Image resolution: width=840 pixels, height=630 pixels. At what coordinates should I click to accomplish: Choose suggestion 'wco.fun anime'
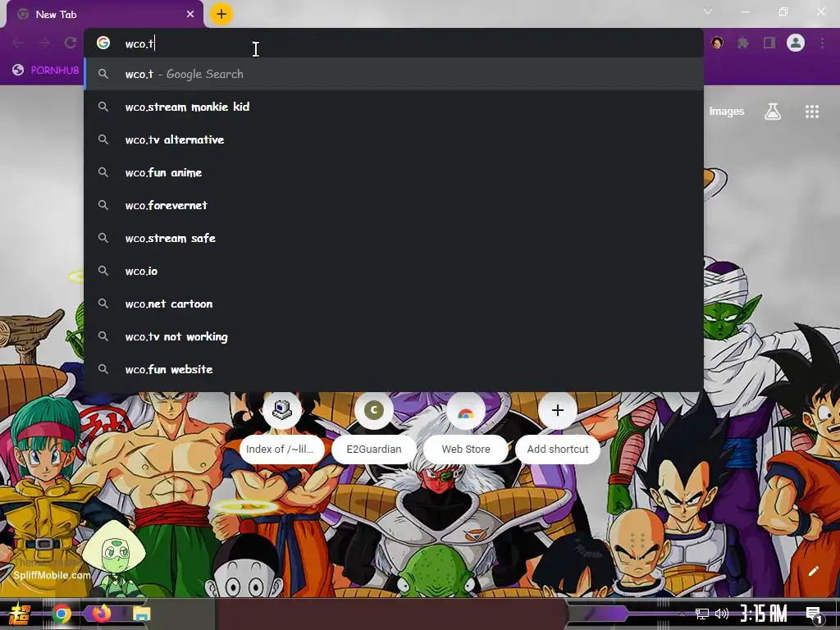(x=393, y=172)
